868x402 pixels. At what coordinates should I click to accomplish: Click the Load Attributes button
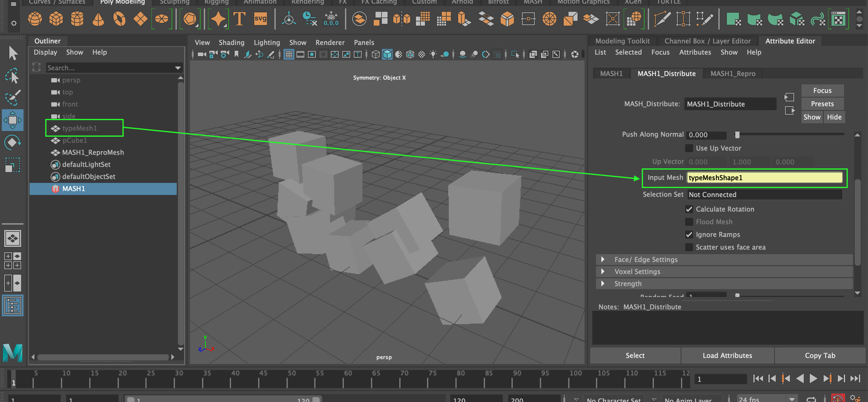pyautogui.click(x=728, y=355)
